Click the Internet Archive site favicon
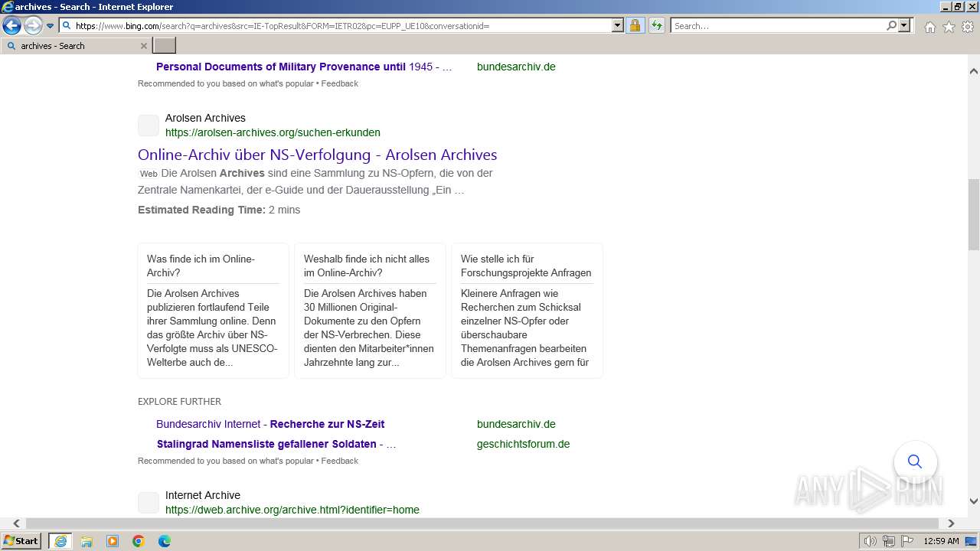 pyautogui.click(x=149, y=503)
